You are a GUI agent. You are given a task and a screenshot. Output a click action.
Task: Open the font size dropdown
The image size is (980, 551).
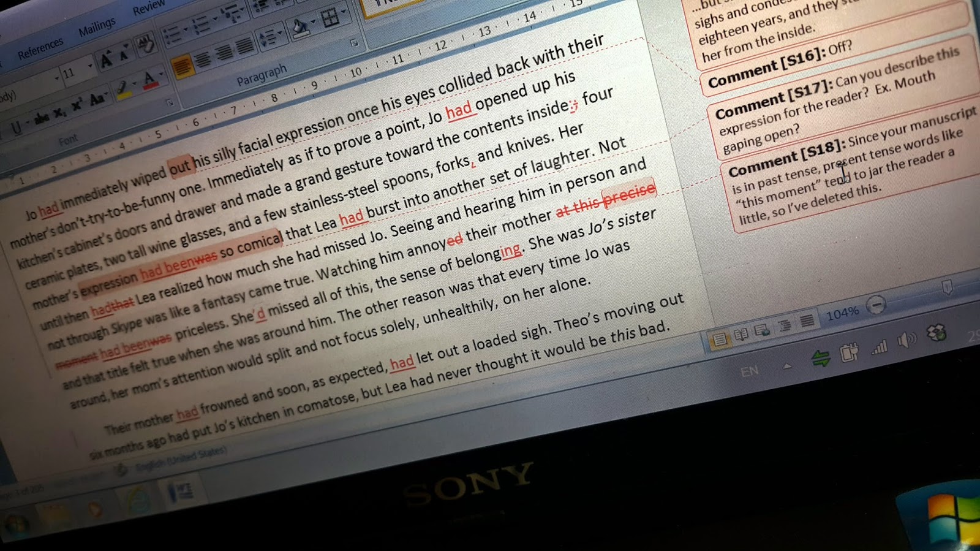tap(89, 66)
